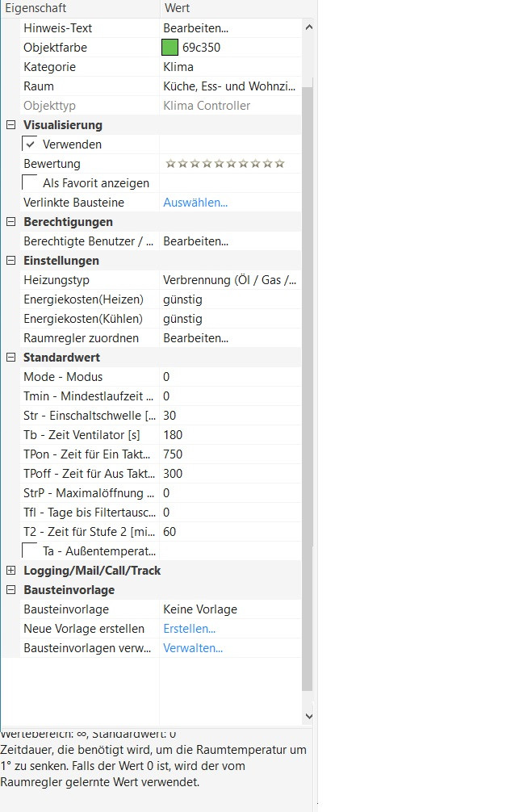Open the green Objektfarbe color swatch
The height and width of the screenshot is (812, 519).
click(x=170, y=48)
